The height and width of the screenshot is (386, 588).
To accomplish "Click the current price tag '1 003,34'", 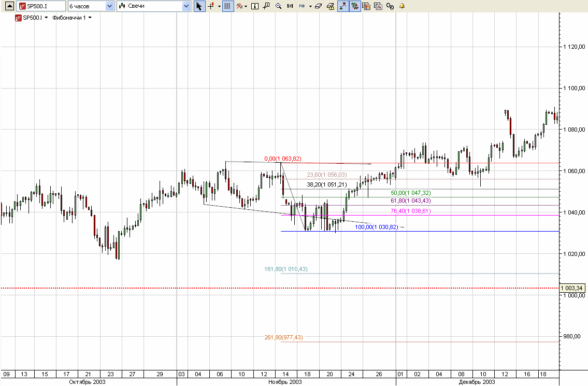I will [x=572, y=288].
